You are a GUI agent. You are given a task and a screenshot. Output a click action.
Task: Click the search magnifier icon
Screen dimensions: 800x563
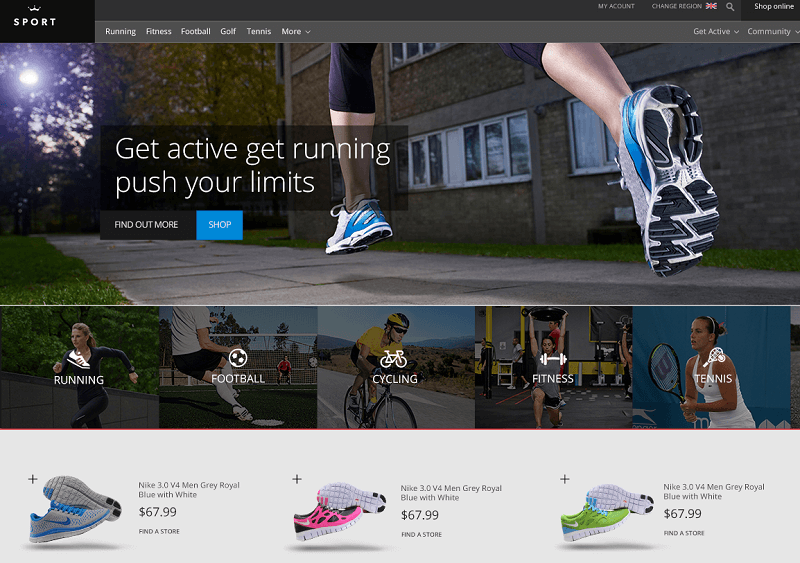click(730, 7)
